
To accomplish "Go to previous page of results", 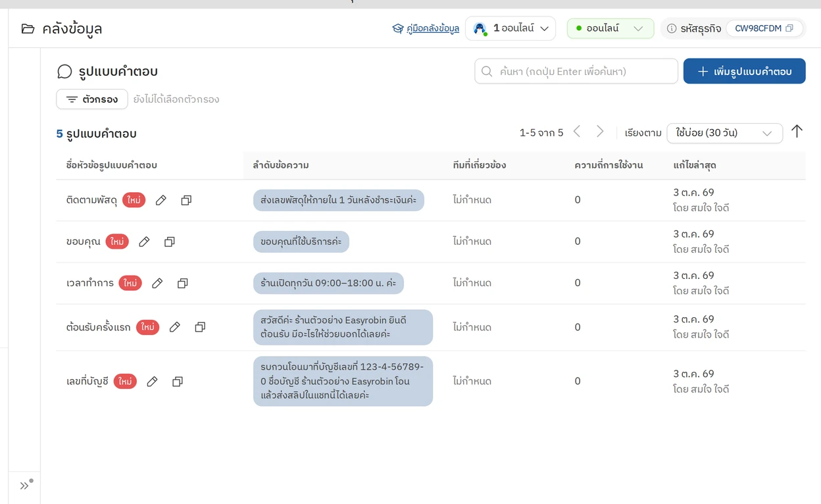I will click(x=577, y=132).
